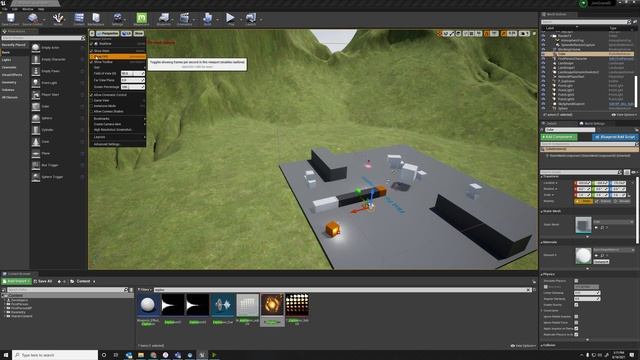Select the Point Light icon

point(36,83)
